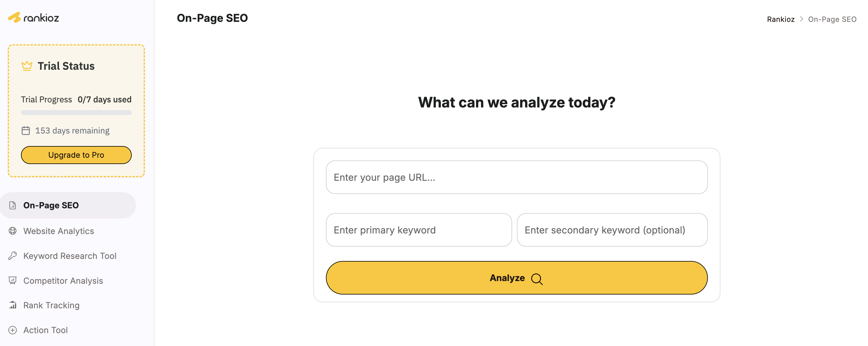Click the Trial Status crown icon
This screenshot has width=868, height=346.
pos(27,66)
